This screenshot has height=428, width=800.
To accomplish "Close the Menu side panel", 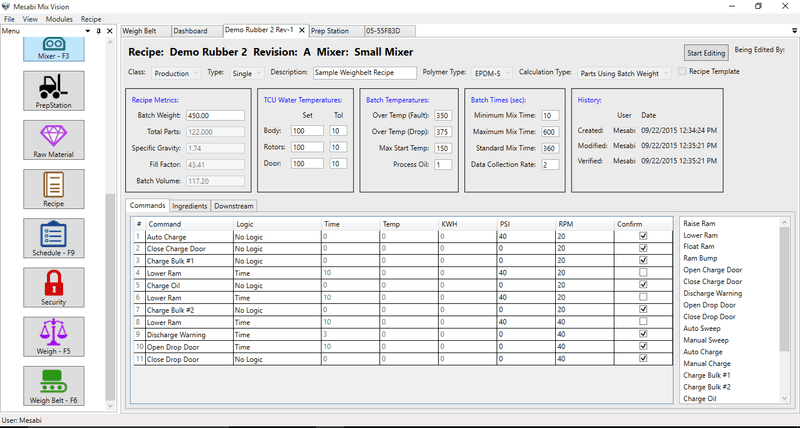I will (110, 31).
